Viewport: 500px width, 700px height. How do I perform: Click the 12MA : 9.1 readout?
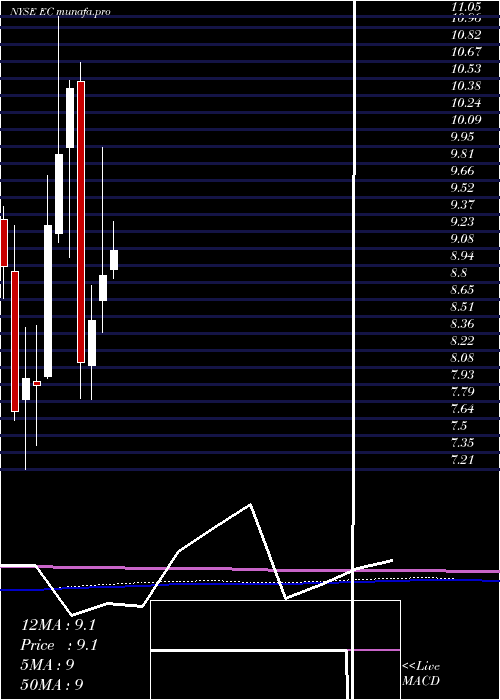click(x=58, y=625)
